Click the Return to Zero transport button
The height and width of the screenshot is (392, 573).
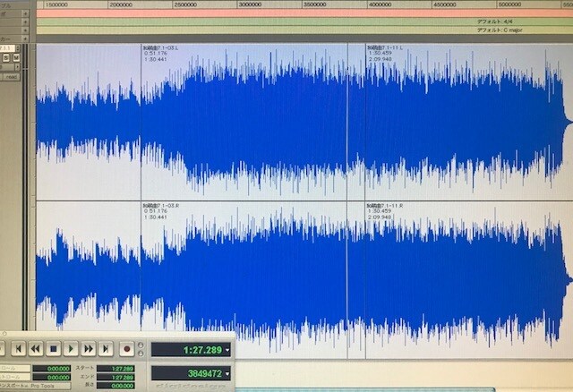tap(19, 349)
